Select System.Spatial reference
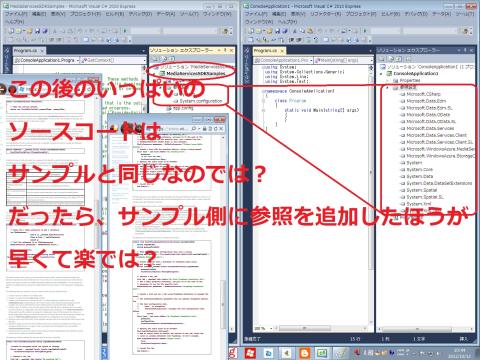Screen dimensions: 480x360 (x=422, y=190)
